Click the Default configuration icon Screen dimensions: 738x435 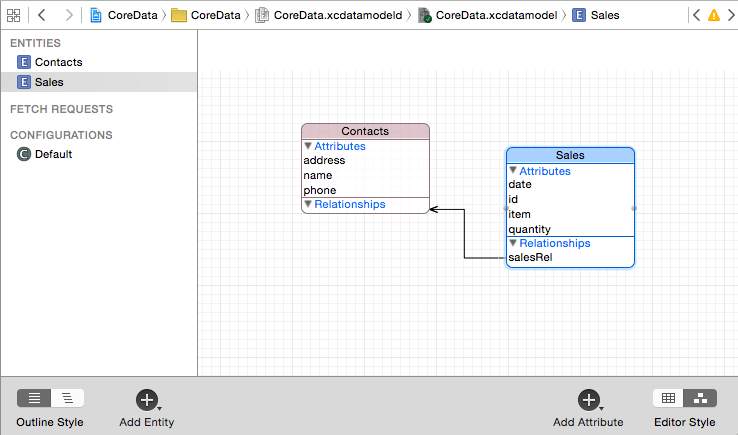(24, 154)
